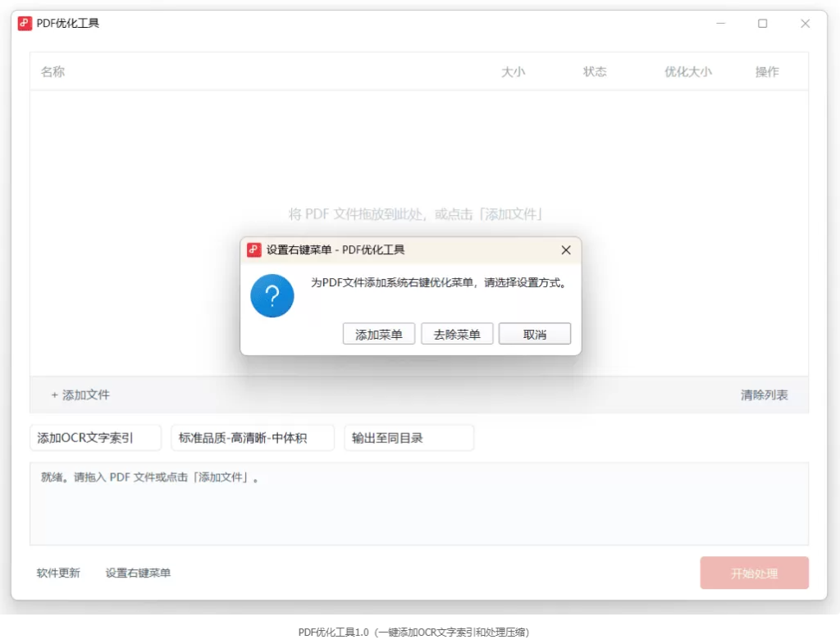
Task: Click the blue question mark icon
Action: 272,295
